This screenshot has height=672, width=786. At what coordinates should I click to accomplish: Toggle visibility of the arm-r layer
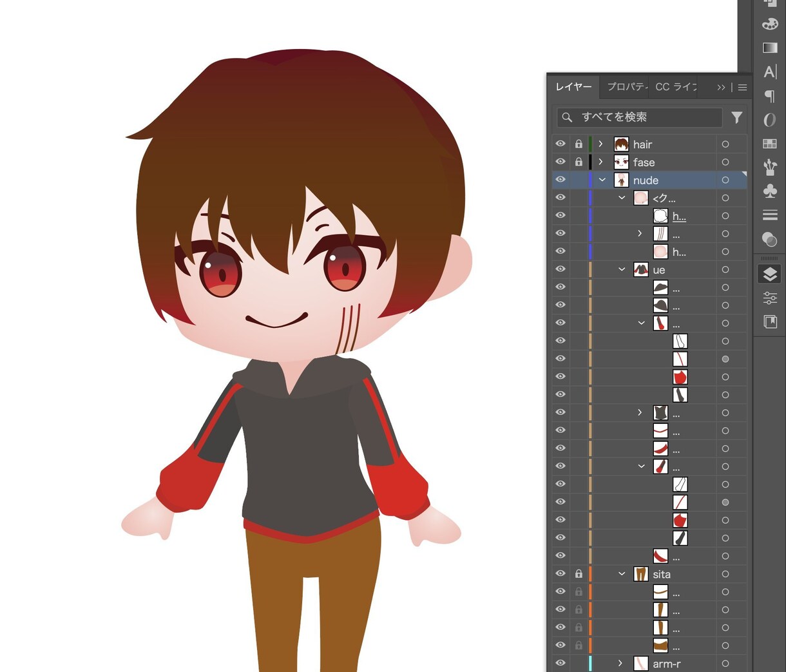[561, 662]
